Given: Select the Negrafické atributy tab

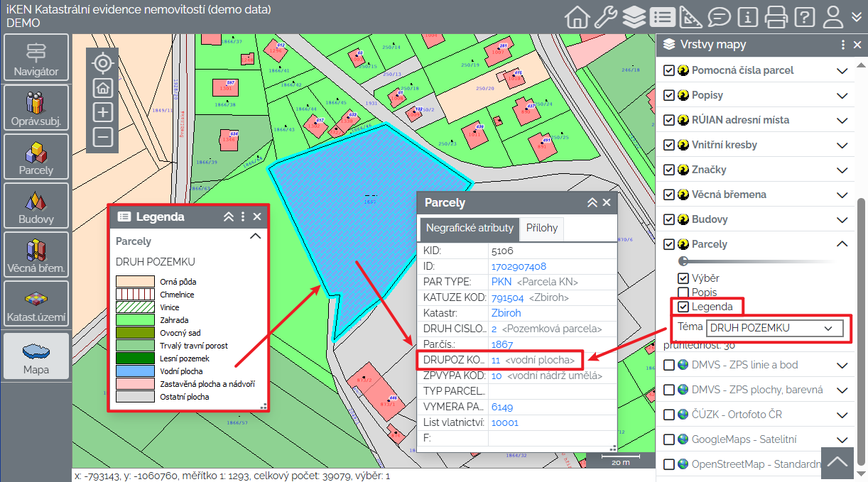Looking at the screenshot, I should (x=469, y=229).
